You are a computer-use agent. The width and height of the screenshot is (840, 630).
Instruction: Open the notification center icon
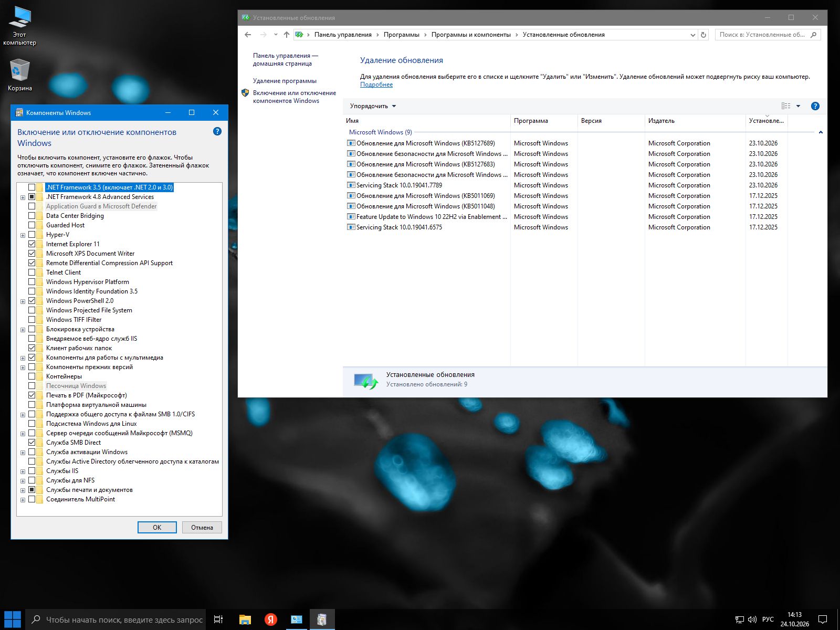tap(823, 619)
